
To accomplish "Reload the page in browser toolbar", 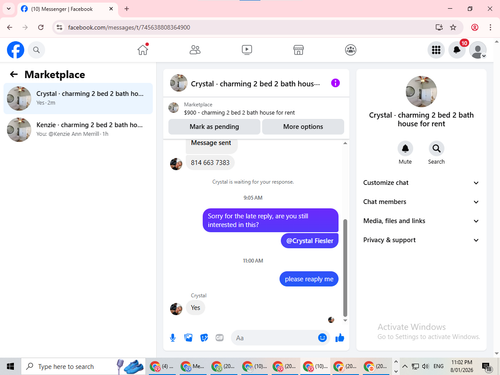I will pos(41,27).
